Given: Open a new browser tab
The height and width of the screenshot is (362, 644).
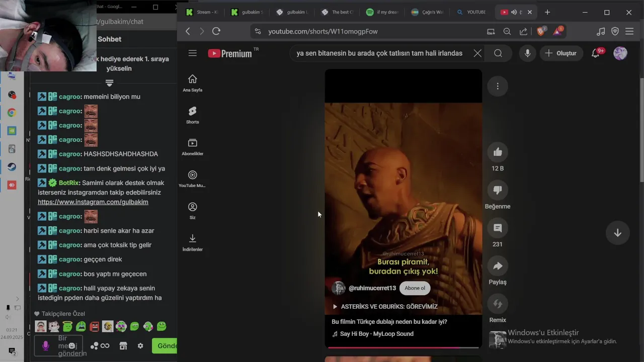Looking at the screenshot, I should pyautogui.click(x=547, y=12).
